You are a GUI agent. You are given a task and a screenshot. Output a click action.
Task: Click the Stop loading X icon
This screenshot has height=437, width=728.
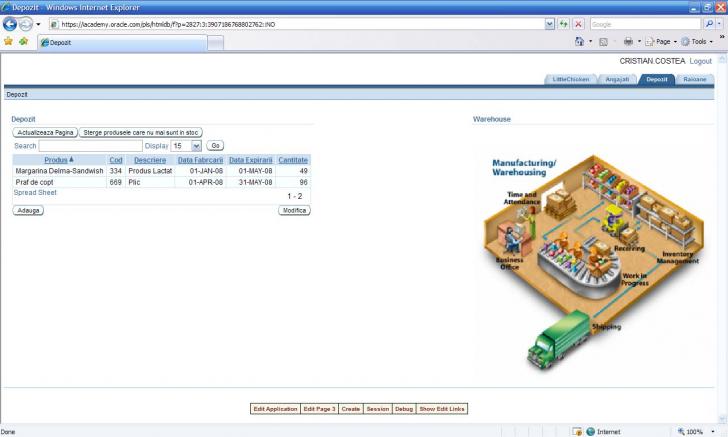(x=578, y=24)
